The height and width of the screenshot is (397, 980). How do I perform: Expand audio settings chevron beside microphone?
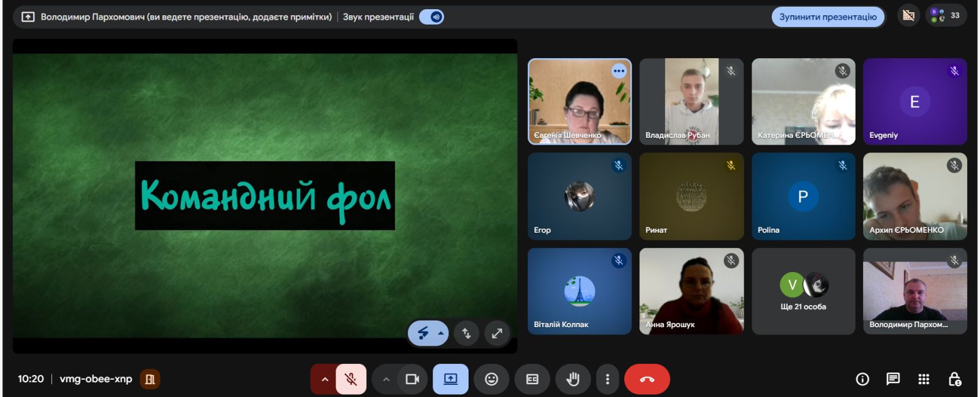tap(325, 379)
